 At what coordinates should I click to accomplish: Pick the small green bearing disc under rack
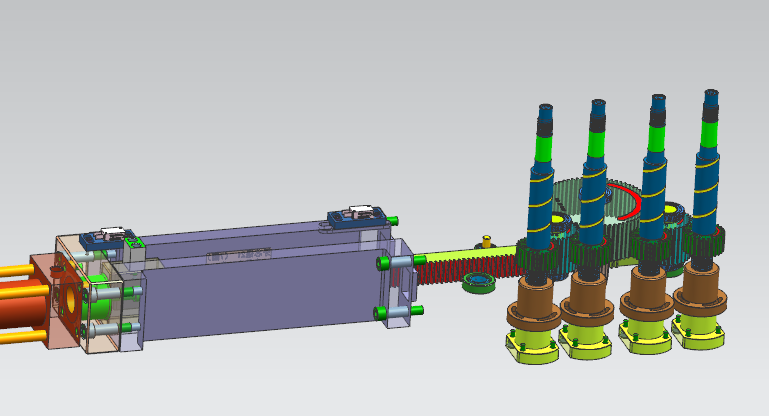pos(478,284)
